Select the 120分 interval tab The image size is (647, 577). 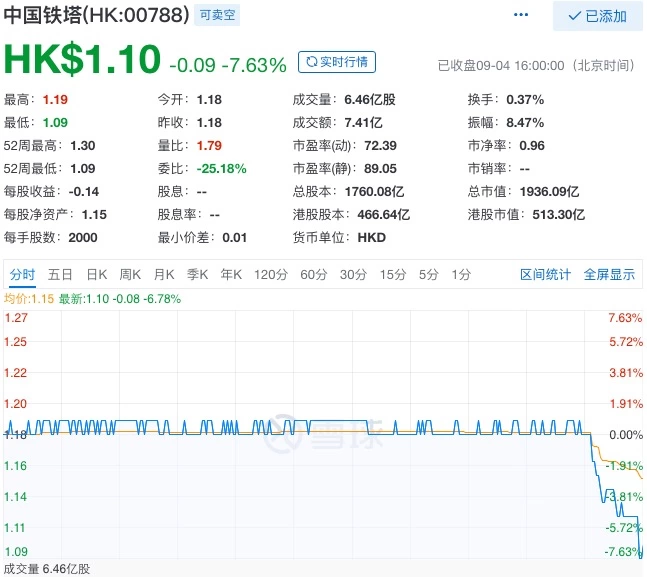pyautogui.click(x=270, y=275)
